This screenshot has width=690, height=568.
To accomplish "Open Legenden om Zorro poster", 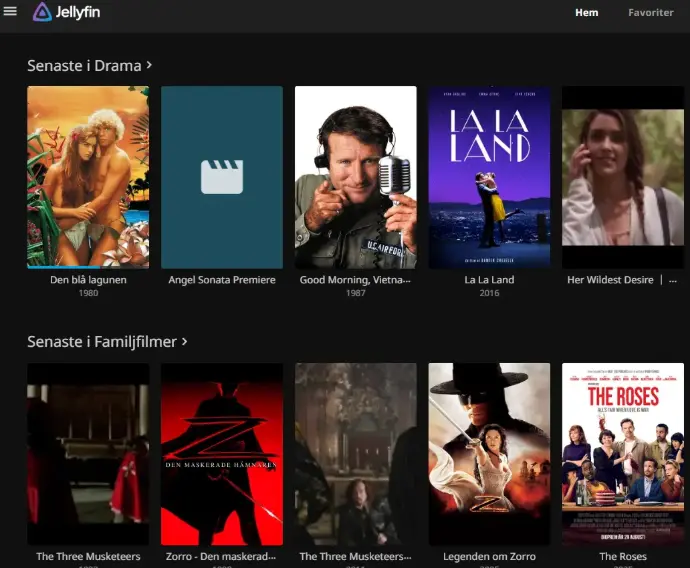I will tap(489, 453).
